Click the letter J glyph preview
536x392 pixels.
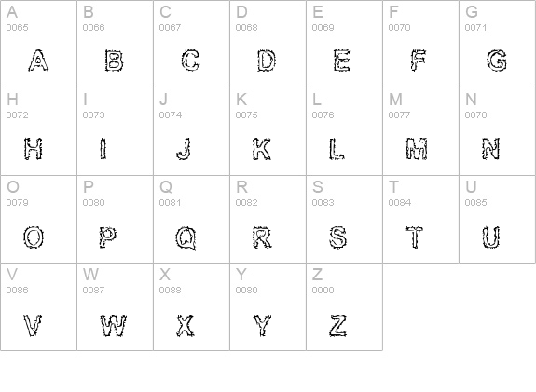[x=184, y=149]
